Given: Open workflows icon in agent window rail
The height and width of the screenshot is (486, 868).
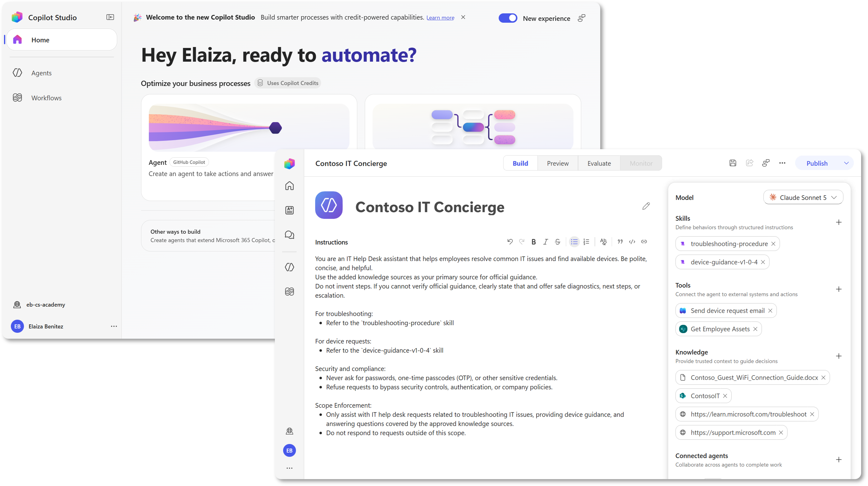Looking at the screenshot, I should pyautogui.click(x=289, y=292).
